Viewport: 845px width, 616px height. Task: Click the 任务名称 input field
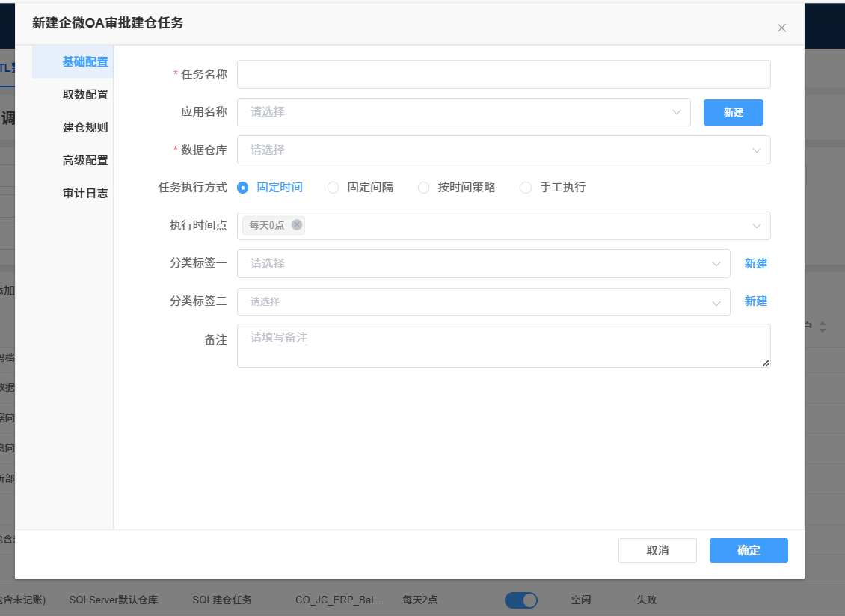click(503, 75)
